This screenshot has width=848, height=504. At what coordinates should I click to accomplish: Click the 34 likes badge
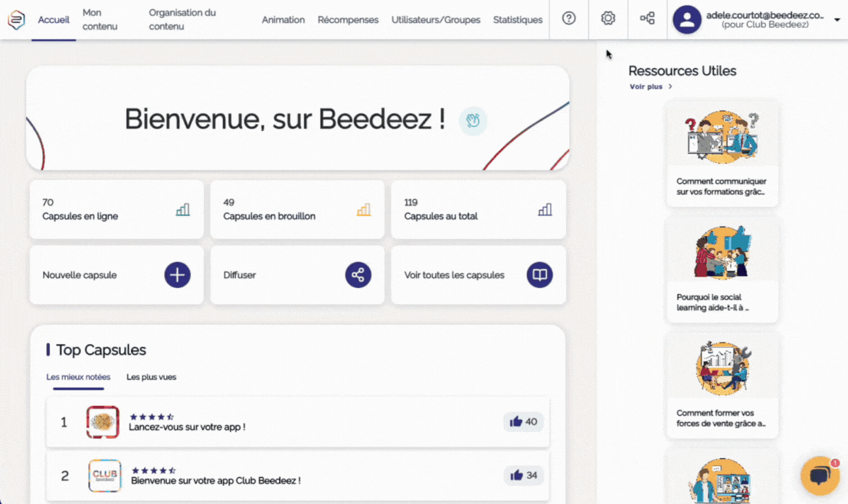coord(524,476)
